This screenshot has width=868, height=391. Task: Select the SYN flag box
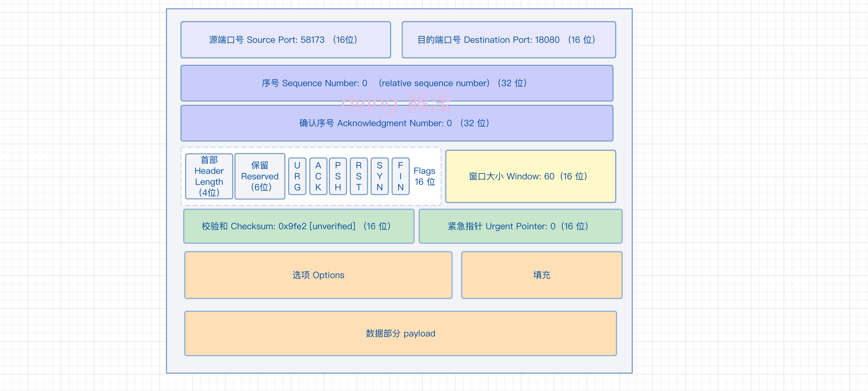coord(380,176)
